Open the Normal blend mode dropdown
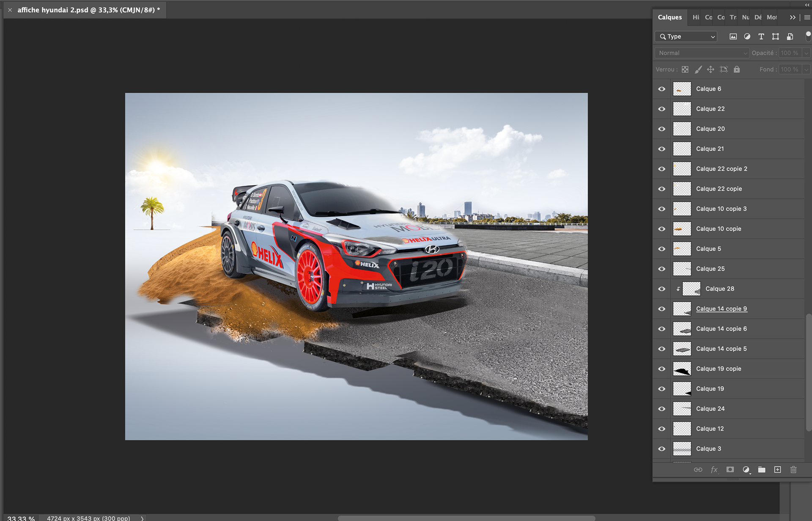This screenshot has width=812, height=521. [702, 53]
